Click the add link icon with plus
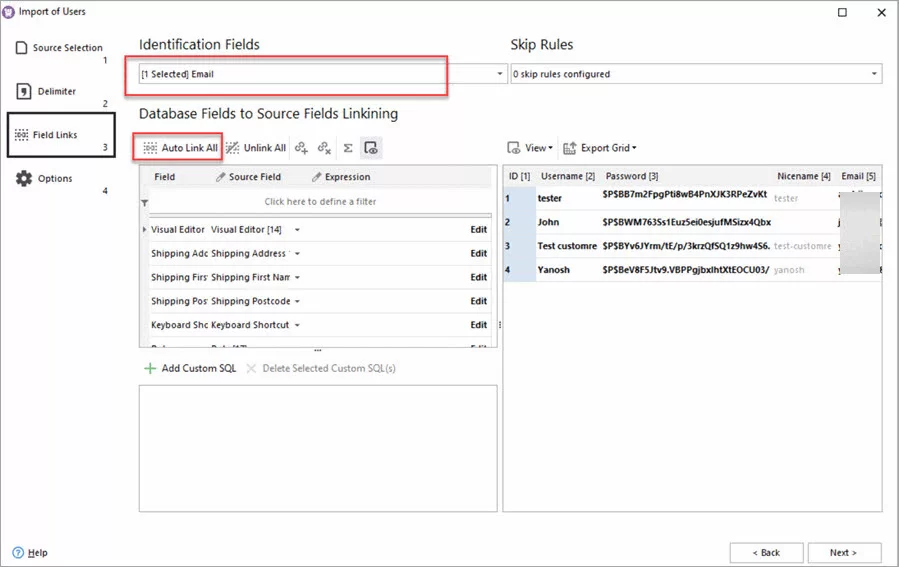Screen dimensions: 899x567 [301, 148]
